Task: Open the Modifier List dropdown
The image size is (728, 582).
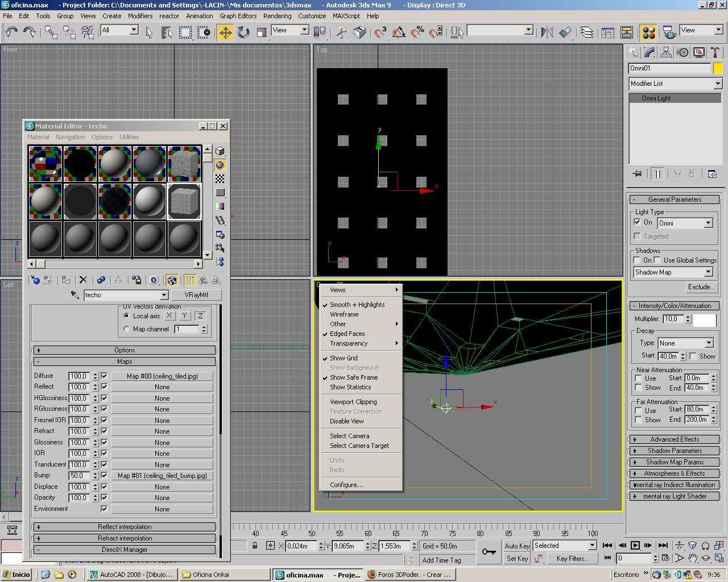Action: pyautogui.click(x=675, y=84)
